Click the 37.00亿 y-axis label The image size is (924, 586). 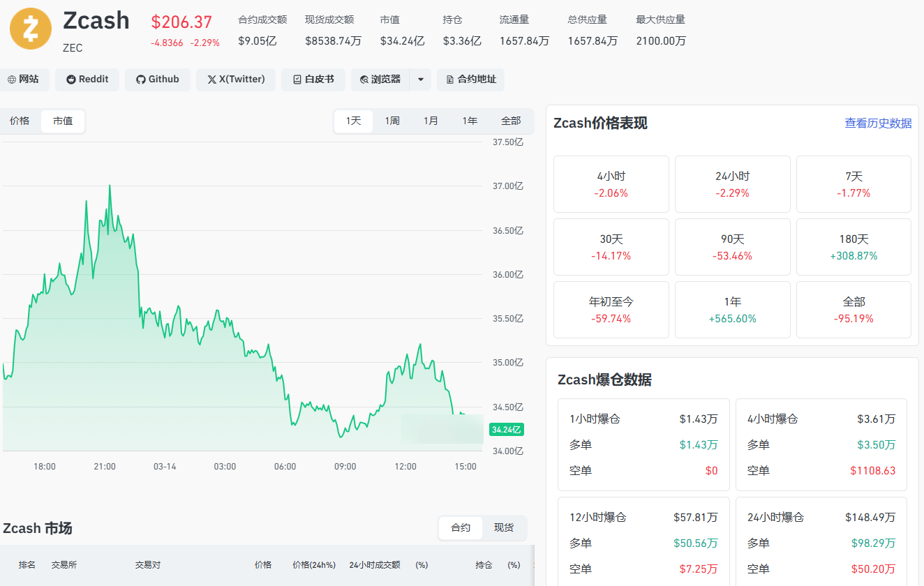click(x=507, y=186)
